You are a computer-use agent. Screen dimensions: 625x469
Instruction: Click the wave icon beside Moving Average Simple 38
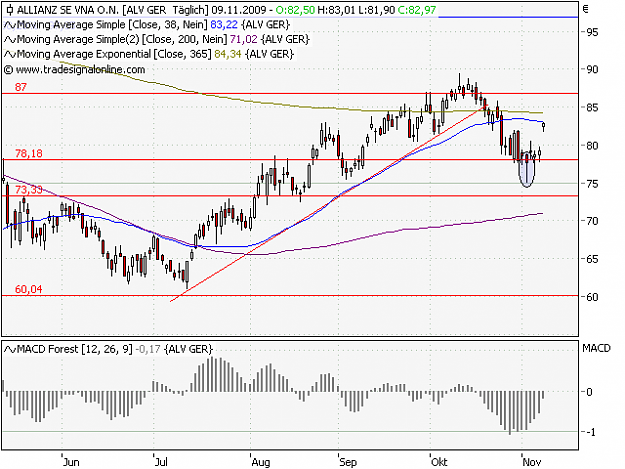10,25
